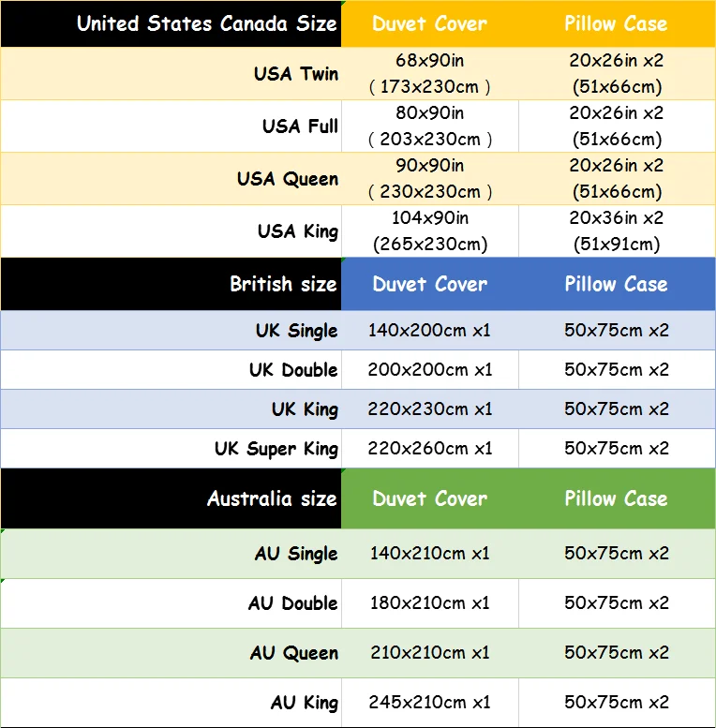Select the 68x90in duvet cover cell
Screen dimensions: 716x728
coord(430,73)
